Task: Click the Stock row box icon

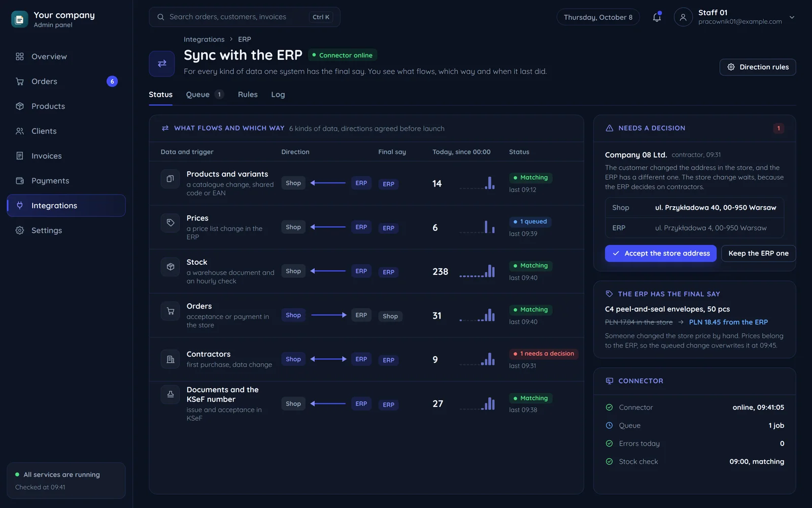Action: point(171,267)
